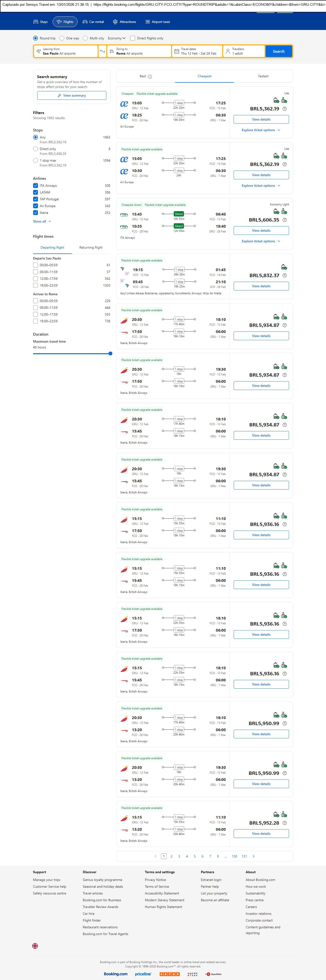Click the Attractions icon in top navigation
The height and width of the screenshot is (980, 326).
(x=115, y=22)
